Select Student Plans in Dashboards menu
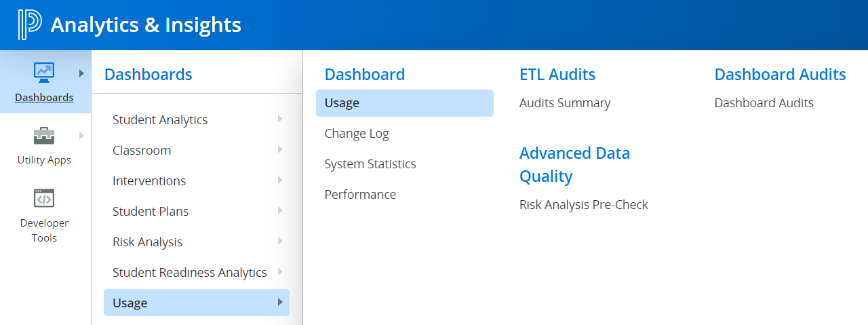The height and width of the screenshot is (325, 868). (151, 211)
